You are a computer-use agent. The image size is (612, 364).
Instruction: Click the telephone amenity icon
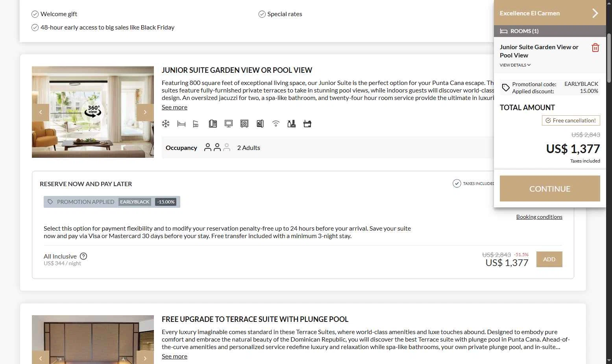[213, 124]
